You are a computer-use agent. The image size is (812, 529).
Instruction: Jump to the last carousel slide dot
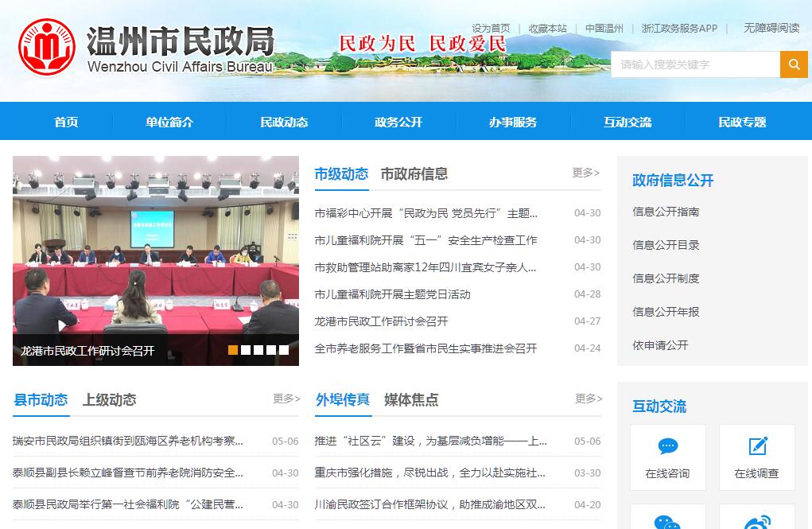pyautogui.click(x=284, y=350)
